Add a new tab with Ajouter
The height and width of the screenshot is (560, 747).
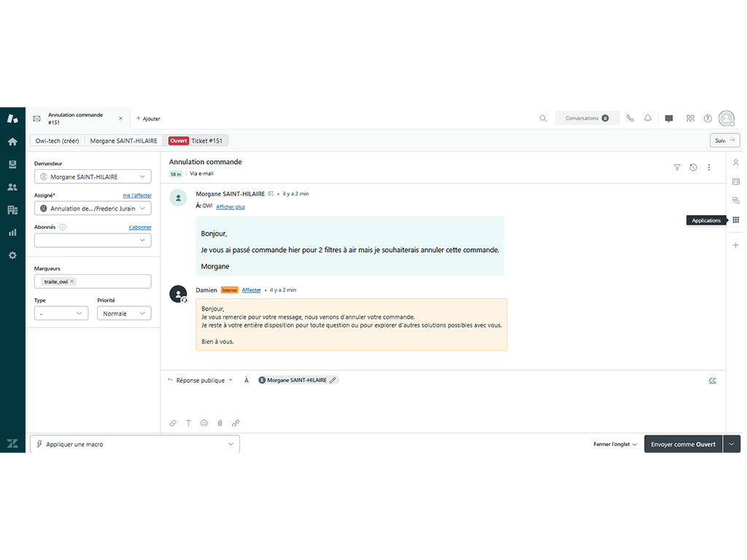pyautogui.click(x=148, y=118)
